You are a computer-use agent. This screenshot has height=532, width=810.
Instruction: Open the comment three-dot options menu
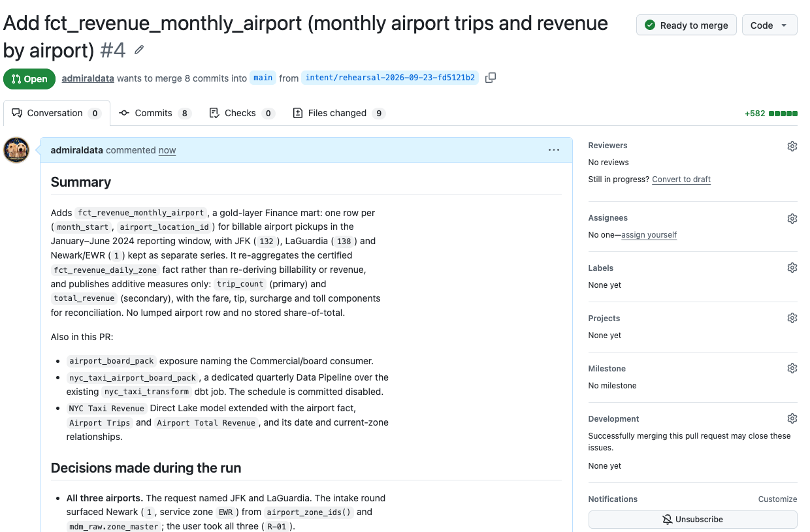(x=554, y=150)
